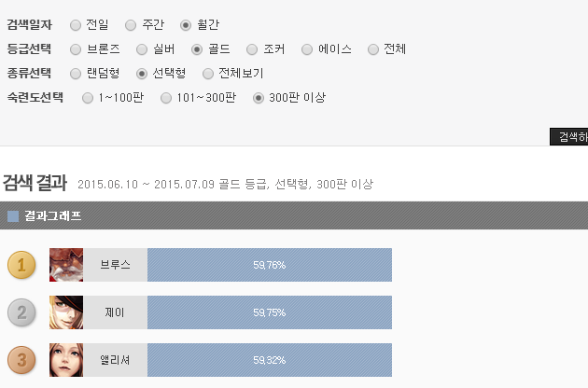Select the 랜덤형 type radio button
This screenshot has width=588, height=388.
coord(76,74)
